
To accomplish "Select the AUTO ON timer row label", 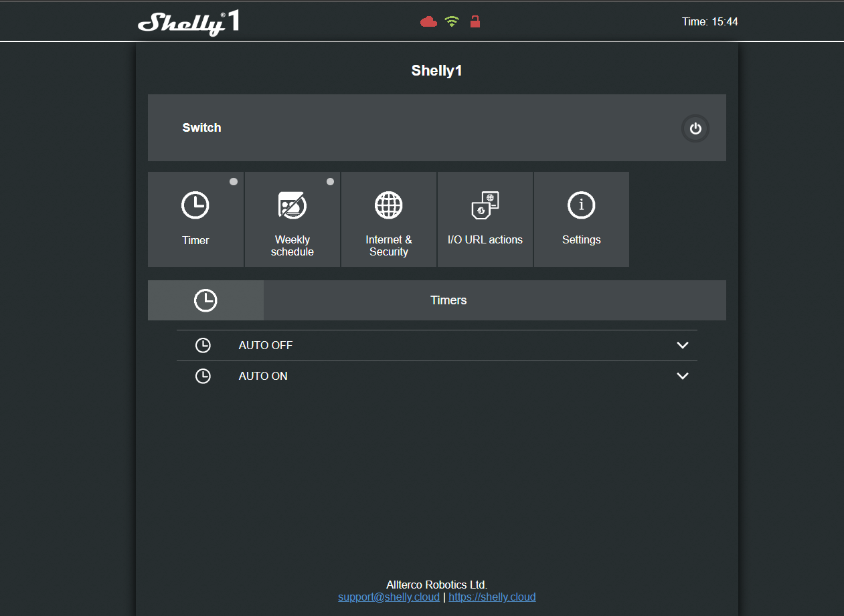I will coord(263,377).
